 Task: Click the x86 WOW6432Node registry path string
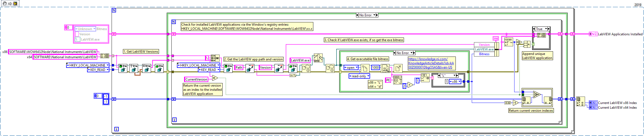click(x=53, y=52)
